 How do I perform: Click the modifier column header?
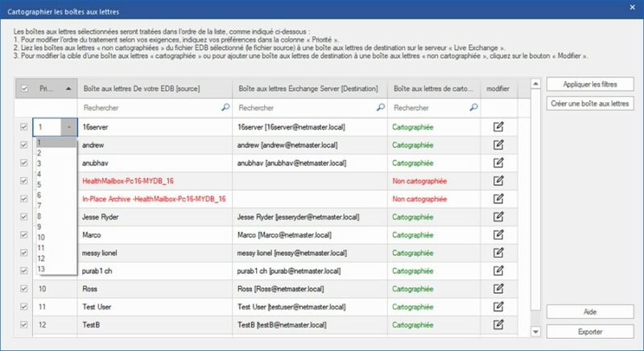(x=499, y=89)
